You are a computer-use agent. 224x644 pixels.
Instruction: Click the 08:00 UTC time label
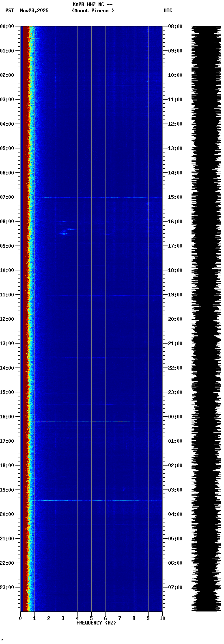click(x=175, y=26)
